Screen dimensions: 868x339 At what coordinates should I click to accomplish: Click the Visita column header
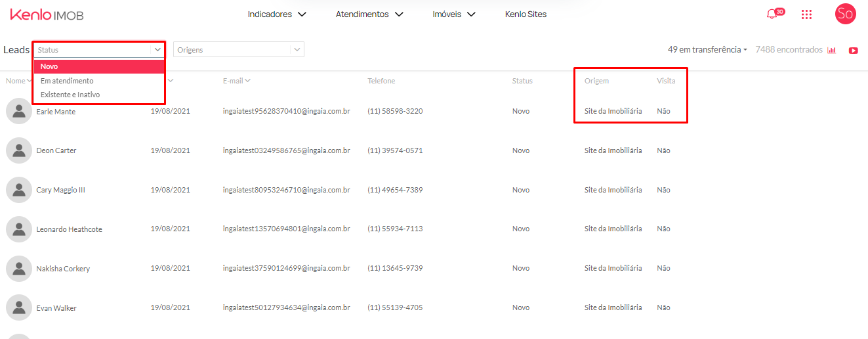coord(666,81)
